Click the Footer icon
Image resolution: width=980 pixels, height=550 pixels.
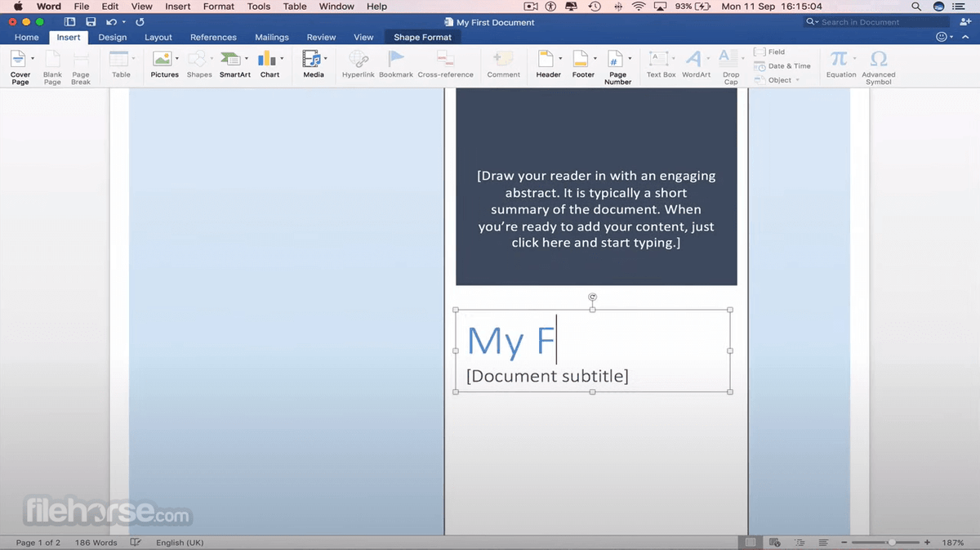pyautogui.click(x=580, y=59)
